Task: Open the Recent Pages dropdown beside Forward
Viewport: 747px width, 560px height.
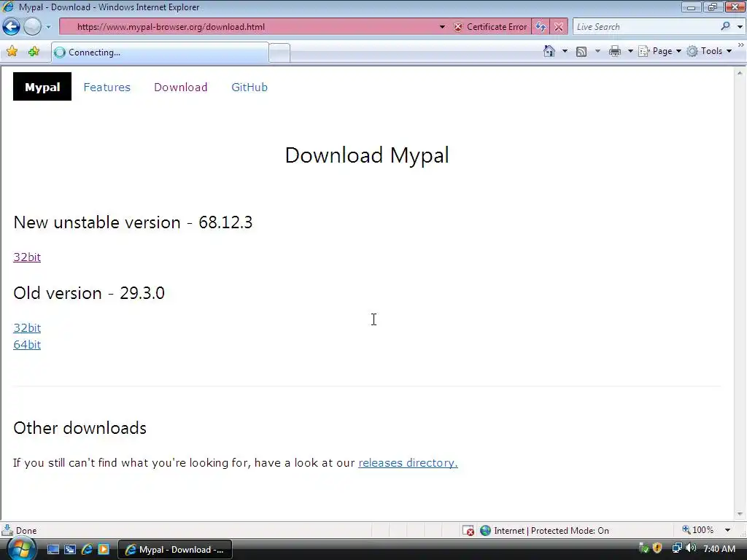Action: 49,27
